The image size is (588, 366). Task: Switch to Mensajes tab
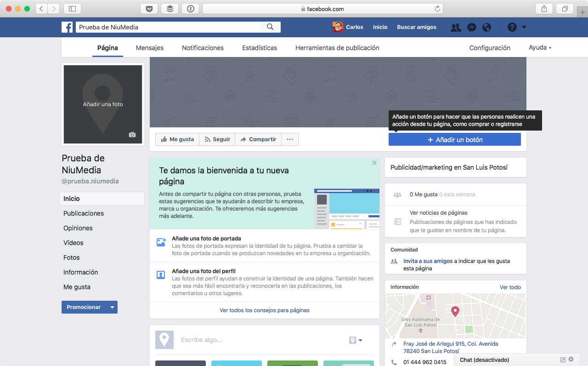point(150,48)
